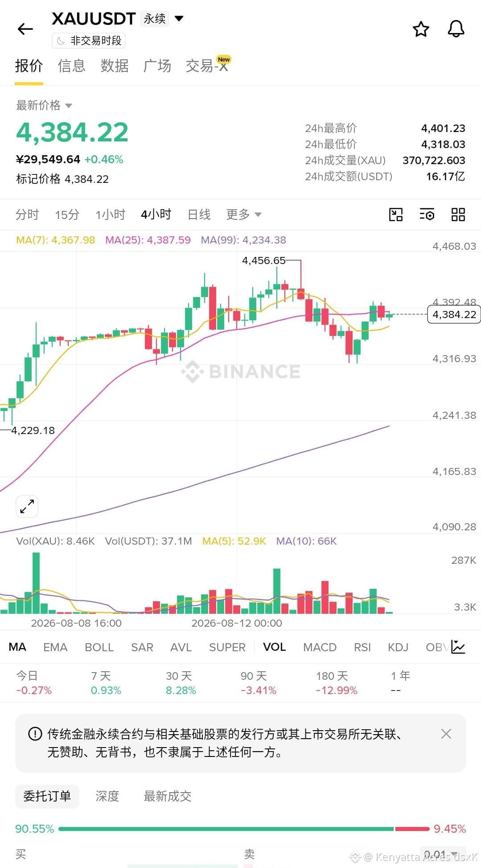Open the 最新成交 recent trades tab

pos(168,796)
